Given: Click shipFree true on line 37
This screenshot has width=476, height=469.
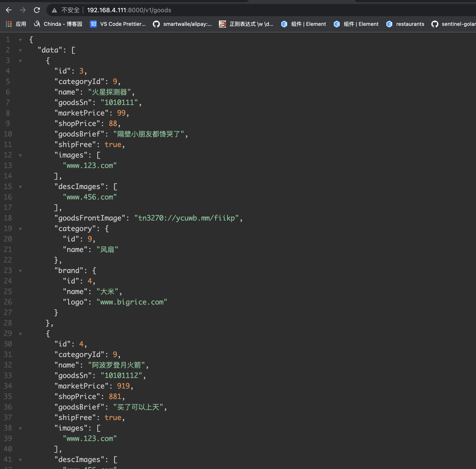Looking at the screenshot, I should click(x=113, y=418).
